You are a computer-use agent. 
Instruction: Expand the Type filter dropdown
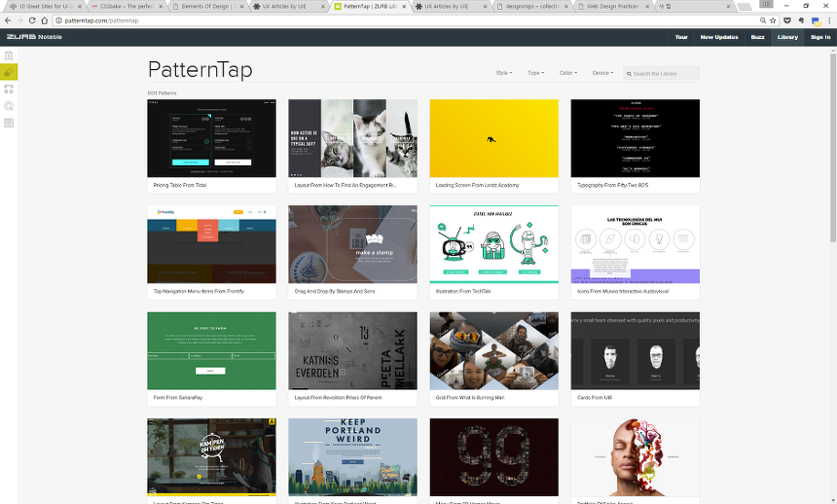[534, 73]
